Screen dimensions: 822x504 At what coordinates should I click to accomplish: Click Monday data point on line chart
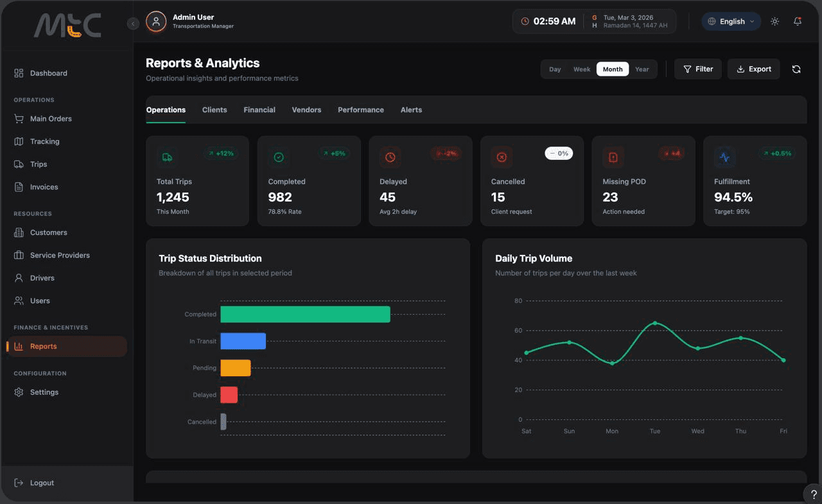(612, 363)
